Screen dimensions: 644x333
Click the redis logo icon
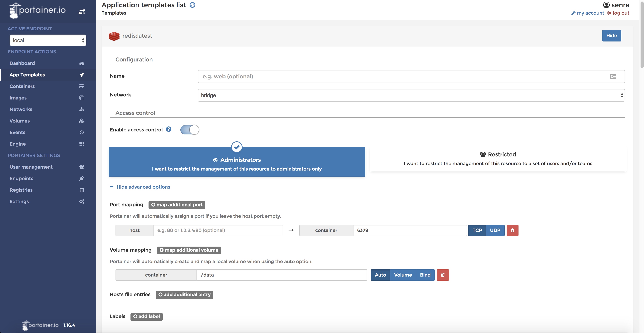pos(114,36)
